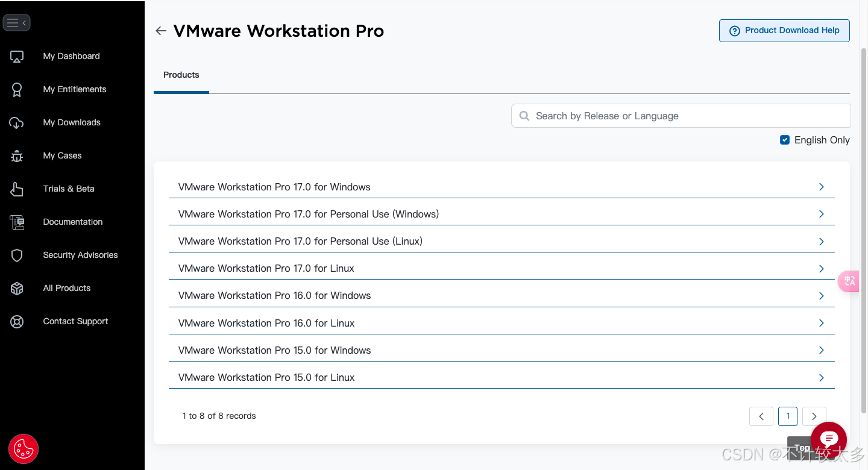Click the Trials & Beta hand icon
Screen dimensions: 868x470
(x=17, y=189)
